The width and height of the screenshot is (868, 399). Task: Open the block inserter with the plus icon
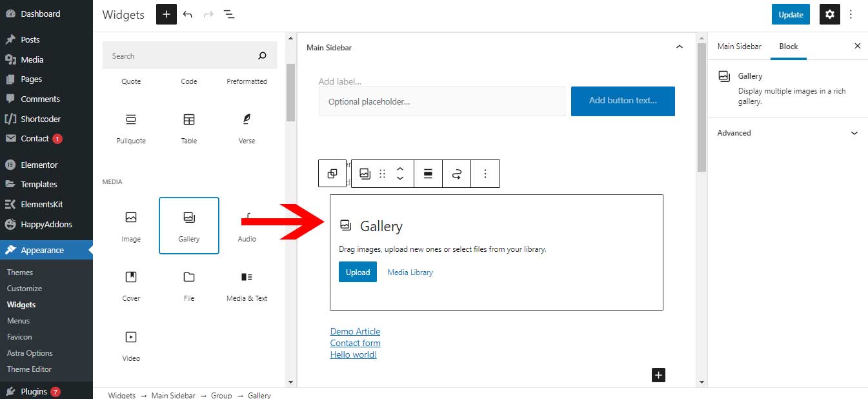tap(166, 14)
